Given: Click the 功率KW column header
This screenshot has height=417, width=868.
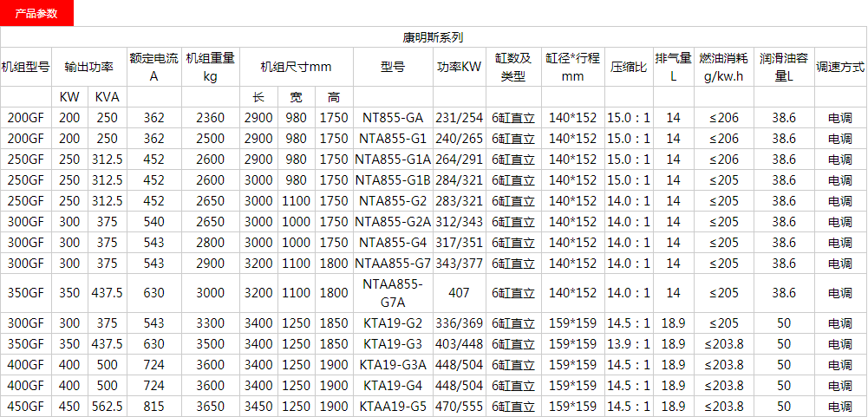Looking at the screenshot, I should coord(459,68).
